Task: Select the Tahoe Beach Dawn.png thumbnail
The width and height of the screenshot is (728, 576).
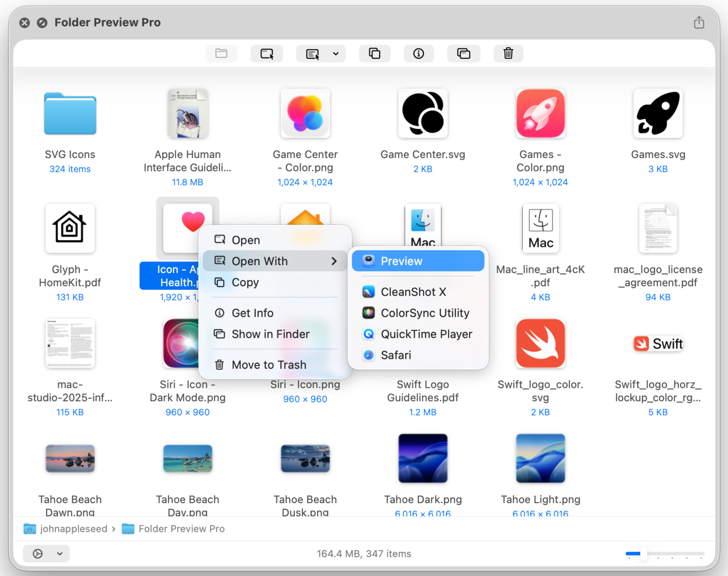Action: coord(70,459)
